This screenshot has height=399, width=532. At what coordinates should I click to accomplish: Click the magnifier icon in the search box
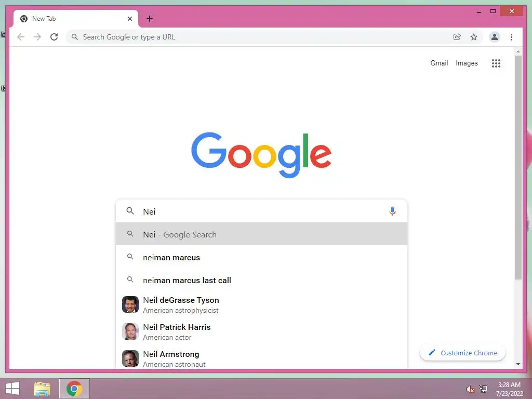click(x=130, y=211)
